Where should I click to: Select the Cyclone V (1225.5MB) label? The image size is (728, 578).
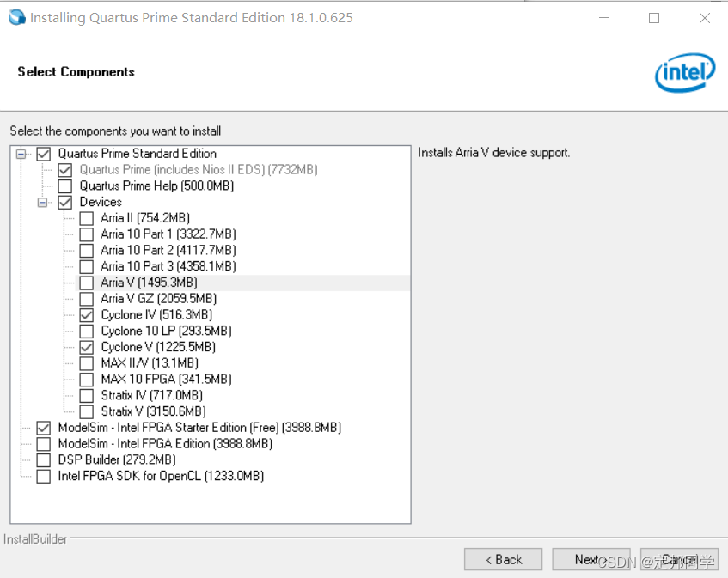(x=158, y=347)
